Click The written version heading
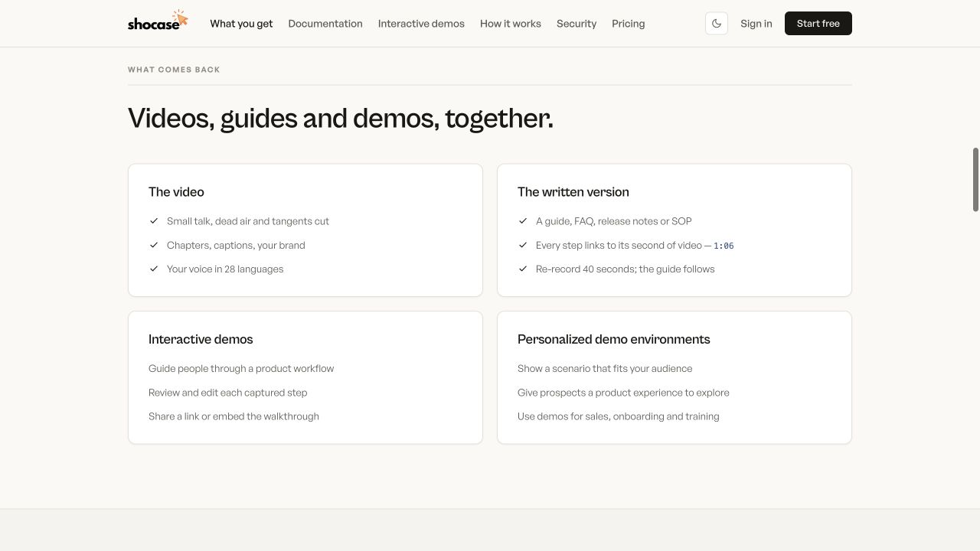This screenshot has width=980, height=551. (573, 192)
